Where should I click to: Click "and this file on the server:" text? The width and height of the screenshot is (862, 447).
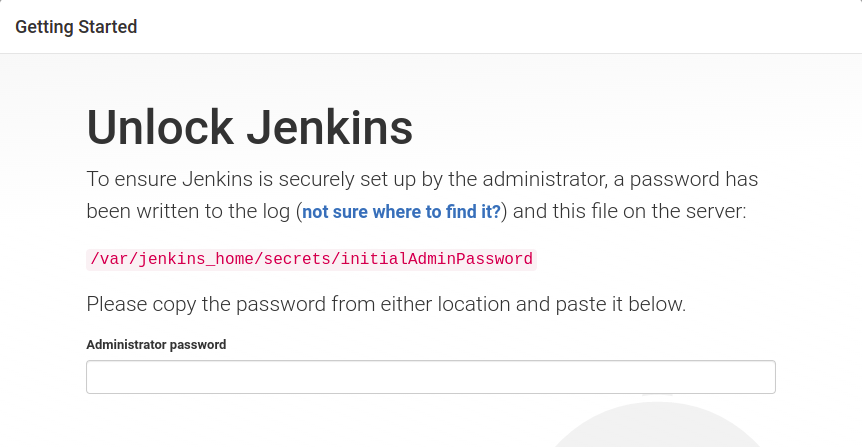coord(630,212)
